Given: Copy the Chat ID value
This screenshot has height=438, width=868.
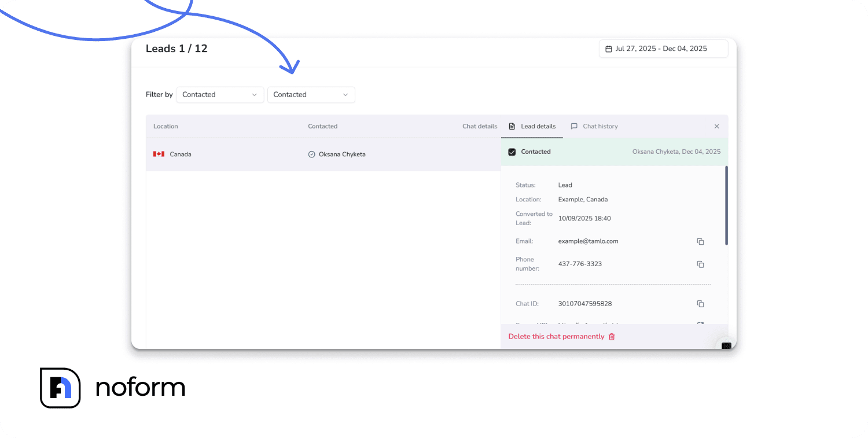Looking at the screenshot, I should pos(700,304).
